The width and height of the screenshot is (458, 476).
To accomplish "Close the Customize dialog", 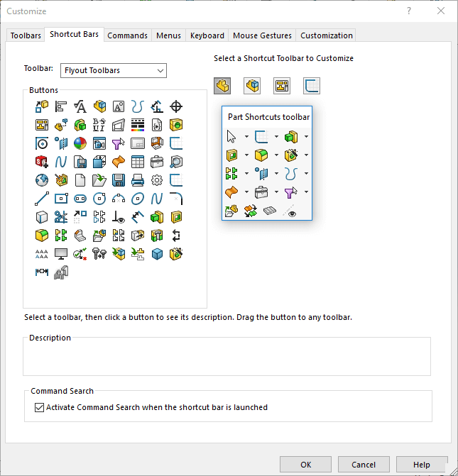I will click(441, 11).
